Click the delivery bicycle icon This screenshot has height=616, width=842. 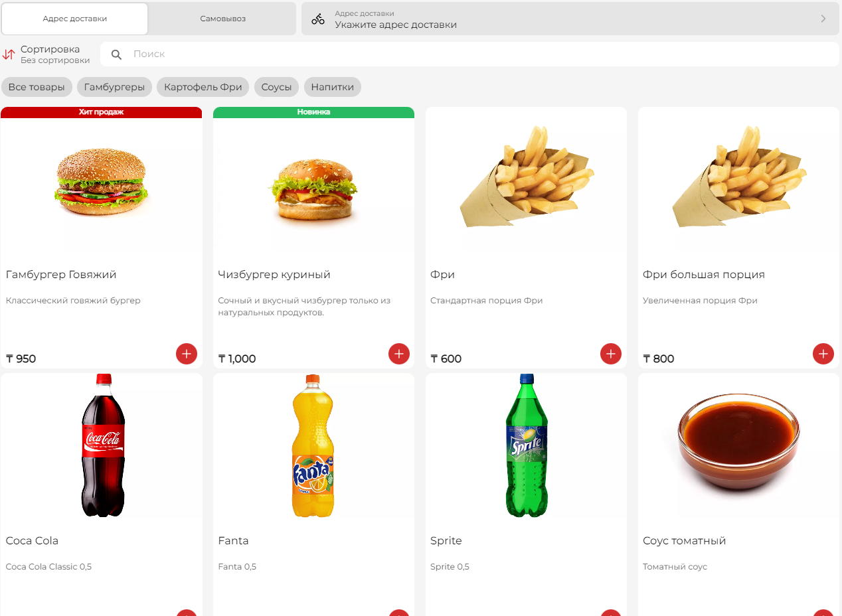[x=318, y=19]
